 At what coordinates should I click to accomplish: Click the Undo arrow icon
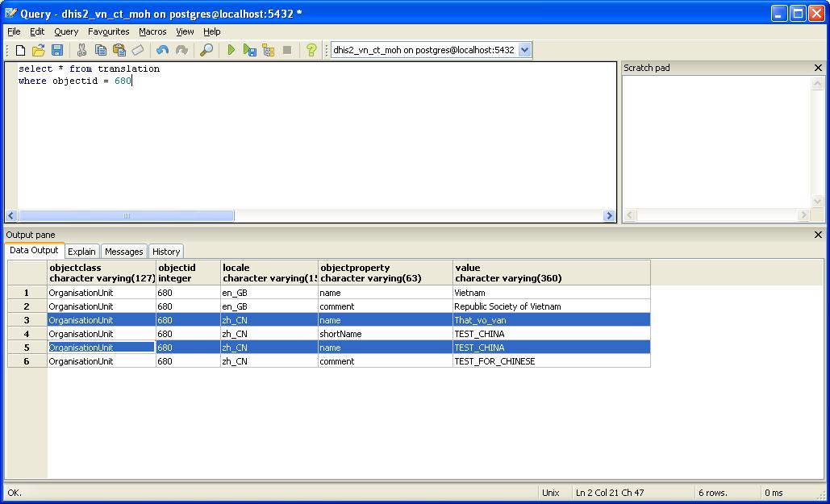(x=163, y=50)
